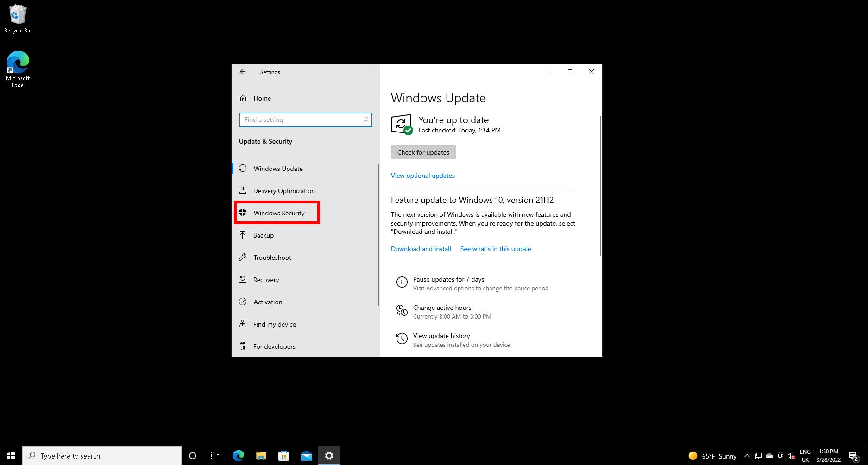Click the muted volume speaker icon

[x=792, y=456]
